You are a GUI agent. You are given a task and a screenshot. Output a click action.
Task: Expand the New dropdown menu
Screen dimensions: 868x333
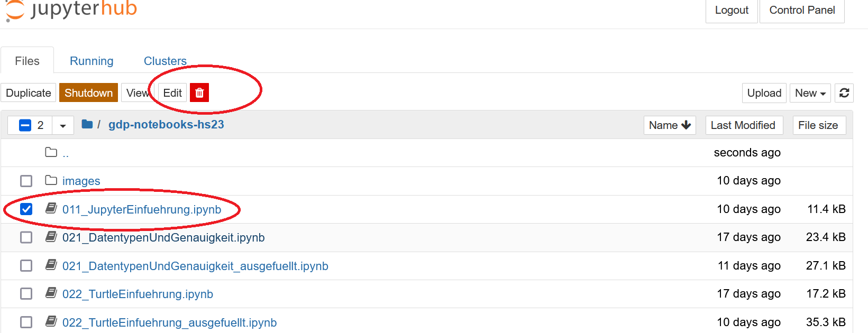(x=810, y=93)
